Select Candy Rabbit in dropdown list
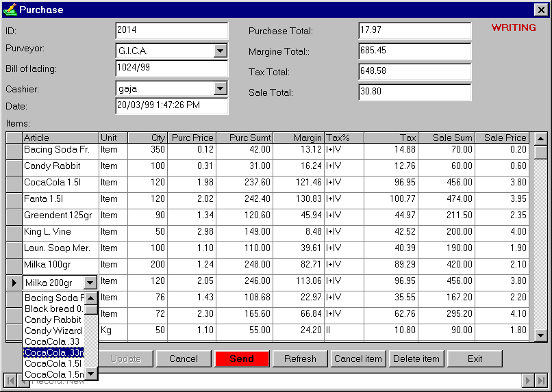Viewport: 552px width, 392px height. 54,320
